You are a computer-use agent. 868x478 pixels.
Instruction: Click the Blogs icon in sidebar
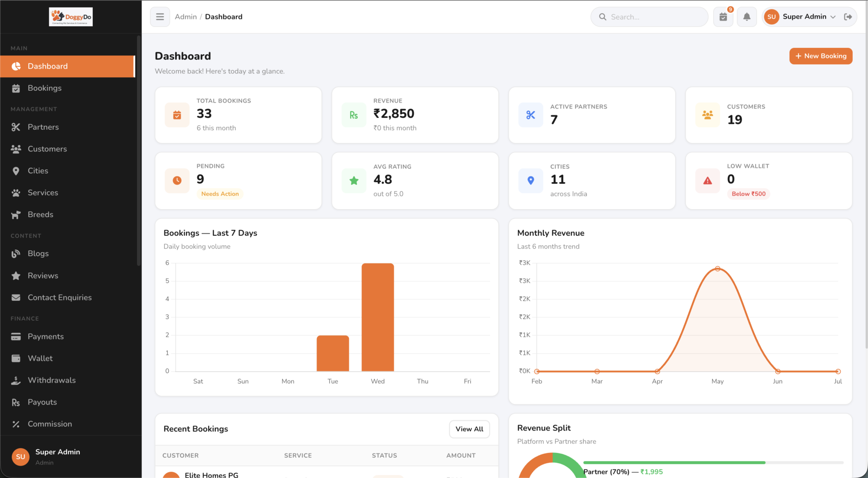click(x=16, y=254)
